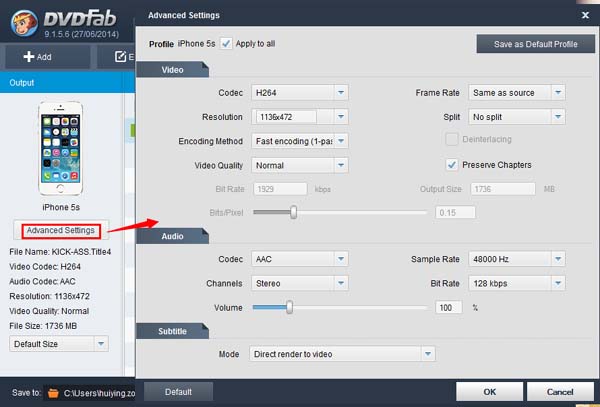Toggle the Deinterlacing checkbox
The image size is (600, 407).
452,139
